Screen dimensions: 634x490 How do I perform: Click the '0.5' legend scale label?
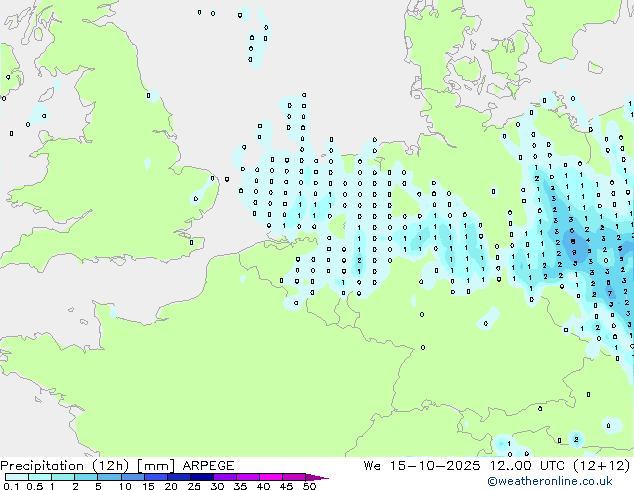[x=34, y=486]
